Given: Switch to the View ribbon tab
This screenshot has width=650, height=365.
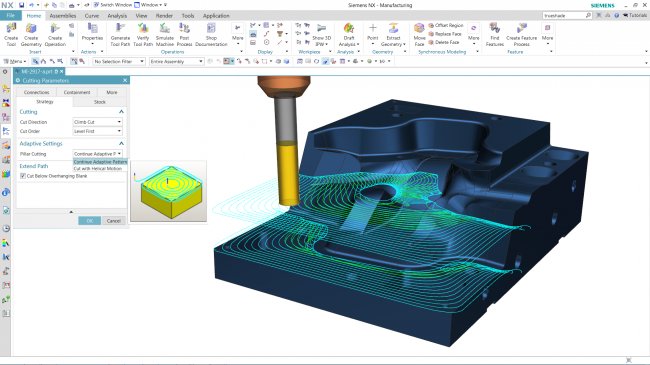Looking at the screenshot, I should (141, 16).
